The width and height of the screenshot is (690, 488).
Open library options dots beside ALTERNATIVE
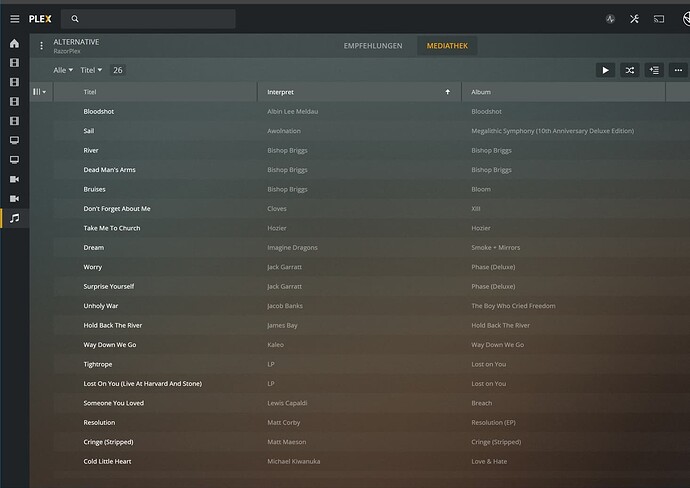coord(41,46)
